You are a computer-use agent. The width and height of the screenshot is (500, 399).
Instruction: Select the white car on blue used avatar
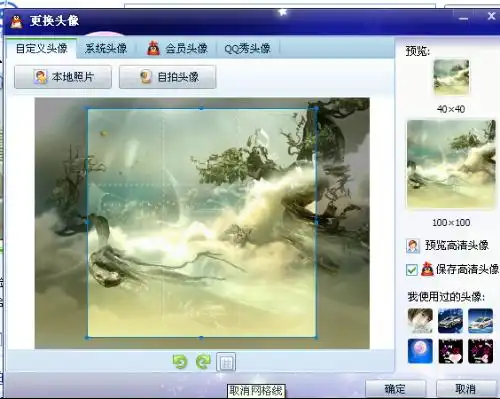(480, 320)
